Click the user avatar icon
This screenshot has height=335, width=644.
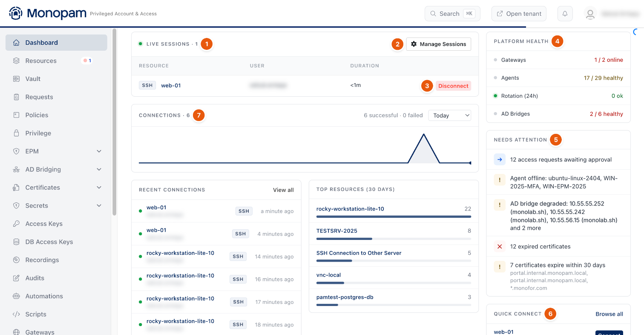point(590,14)
